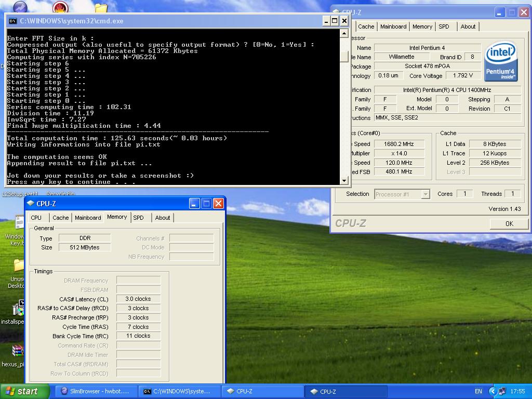532x399 pixels.
Task: Minimize the cmd.exe window
Action: [x=326, y=21]
